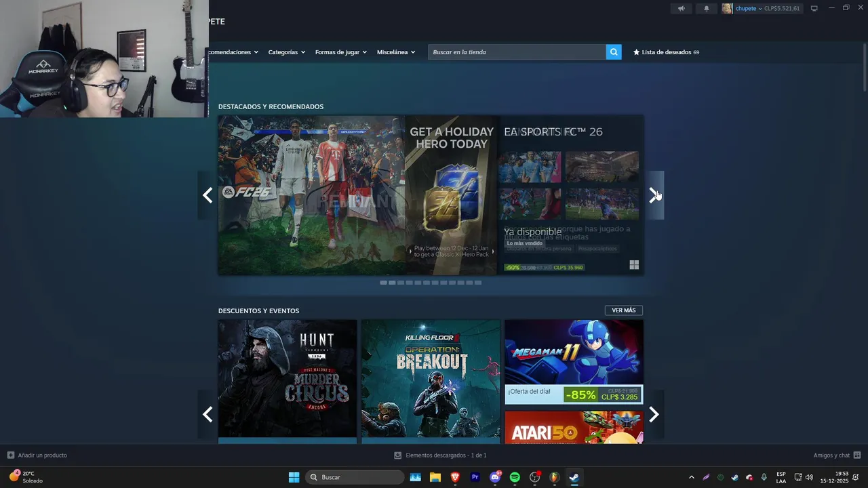Click the chupete profile avatar

click(x=727, y=8)
